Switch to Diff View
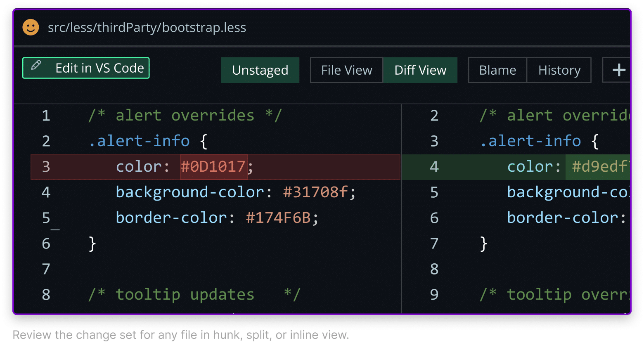644x343 pixels. click(x=420, y=70)
